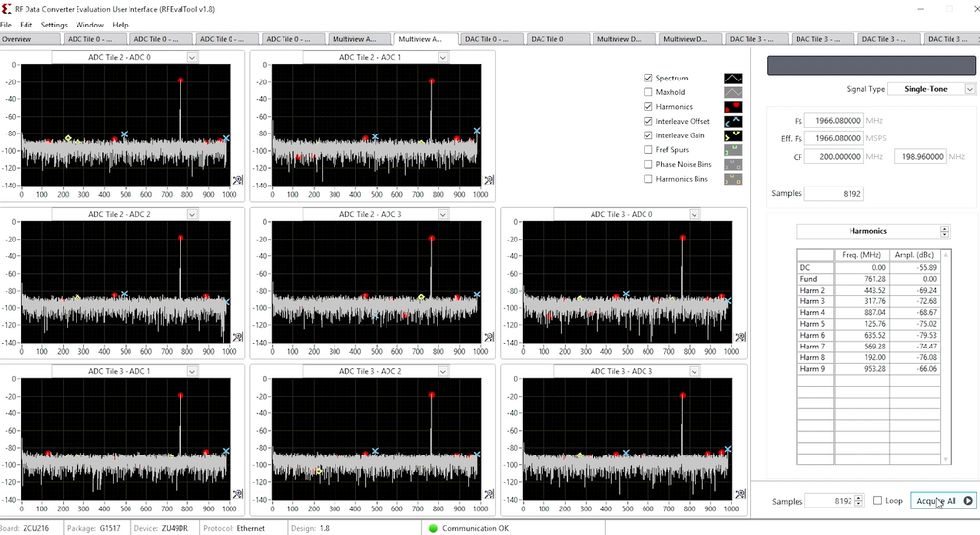Click zoom icon on ADC Tile 2 - ADC 0 graph
This screenshot has height=535, width=980.
pyautogui.click(x=238, y=179)
